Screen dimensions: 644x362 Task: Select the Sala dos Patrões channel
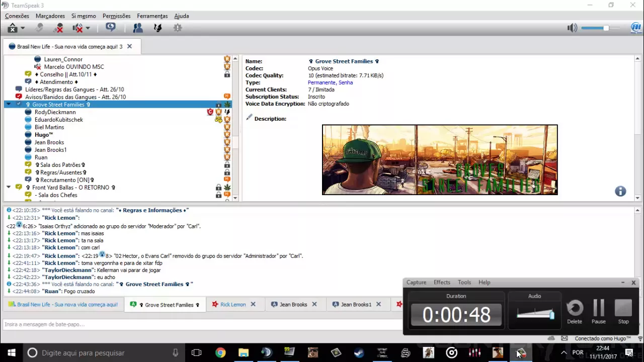[x=60, y=165]
